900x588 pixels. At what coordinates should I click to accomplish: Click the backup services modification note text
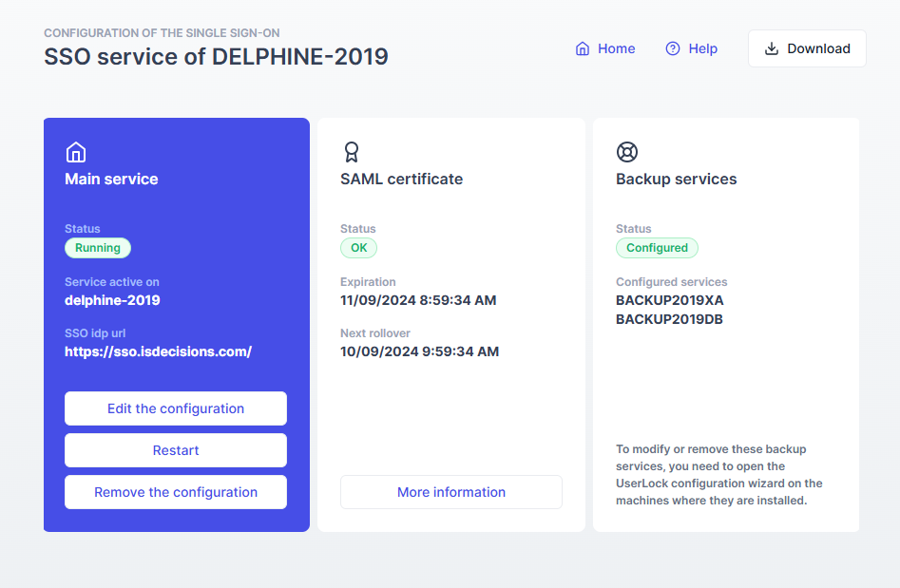coord(719,475)
